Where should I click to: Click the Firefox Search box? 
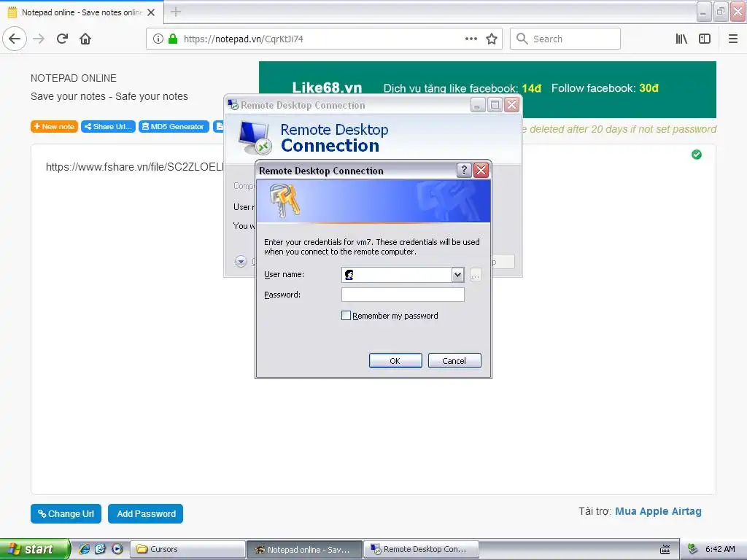(x=565, y=39)
